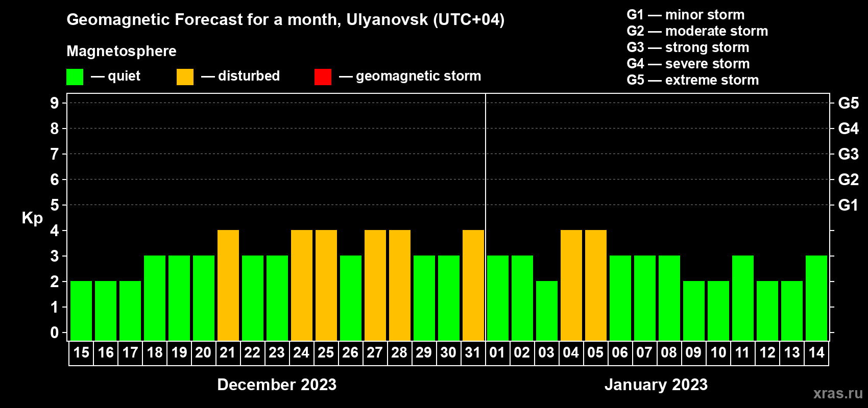
Task: Select the chart title about Ulyanovsk forecast
Action: click(x=285, y=20)
